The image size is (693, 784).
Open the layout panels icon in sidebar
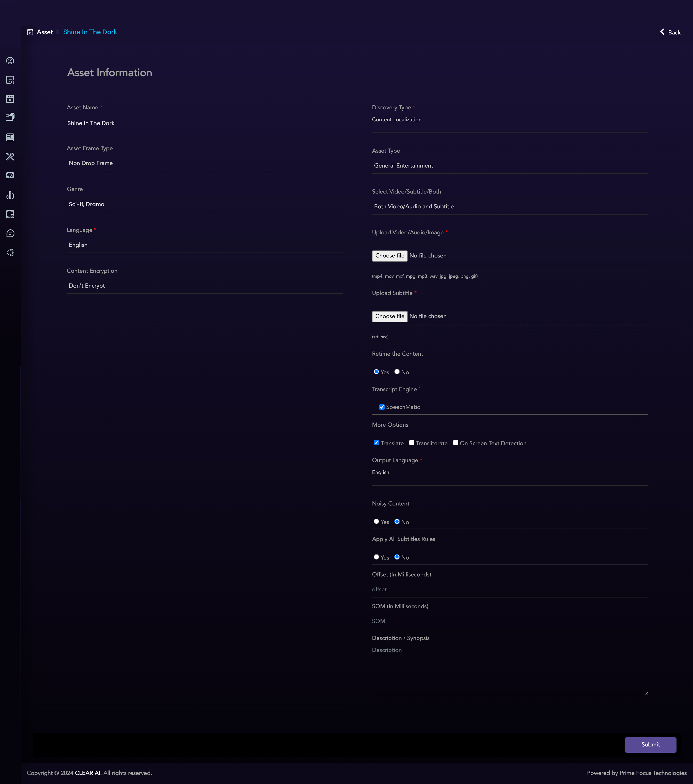point(10,137)
